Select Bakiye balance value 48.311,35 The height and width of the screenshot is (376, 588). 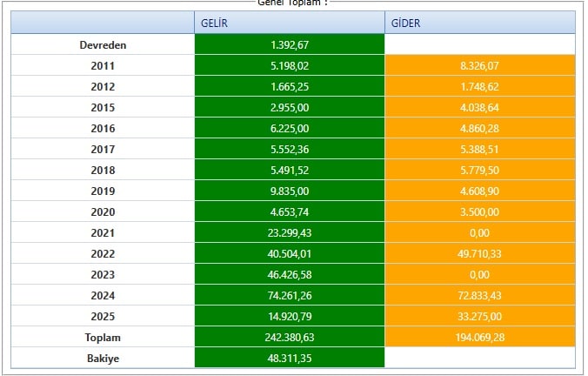pos(289,358)
